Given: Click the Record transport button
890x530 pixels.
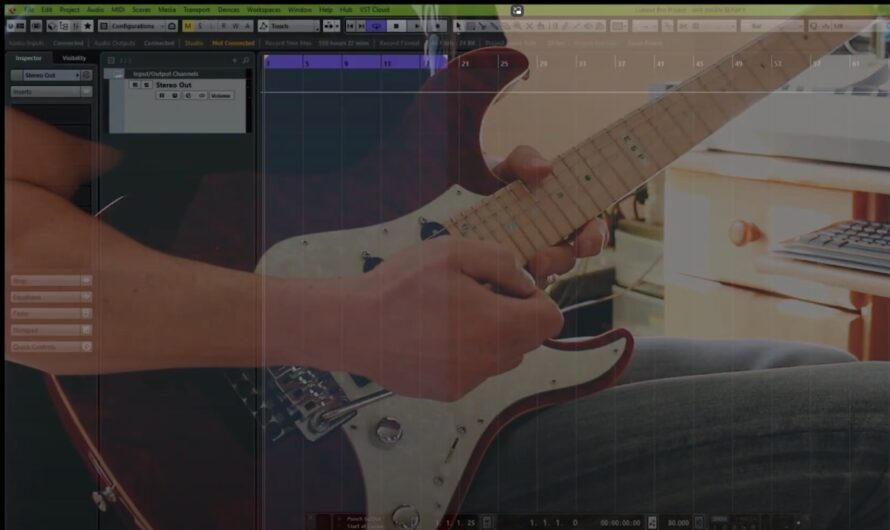Looking at the screenshot, I should tap(437, 26).
